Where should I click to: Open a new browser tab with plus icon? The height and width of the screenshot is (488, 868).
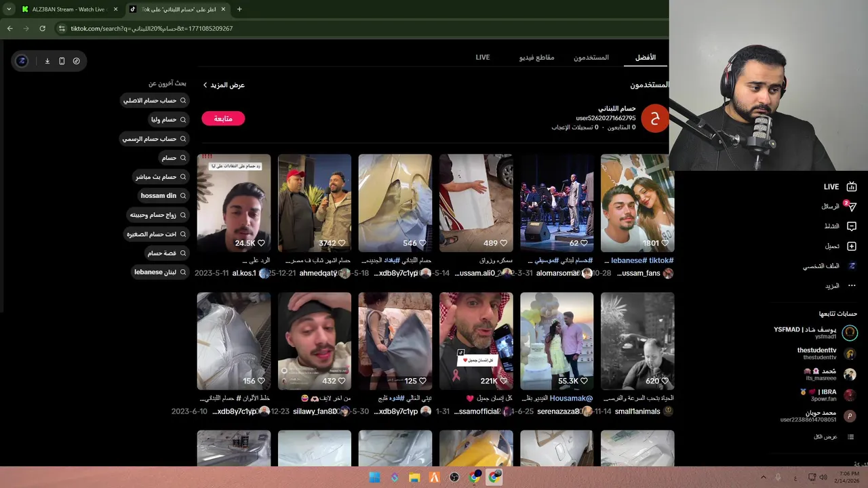pos(239,9)
